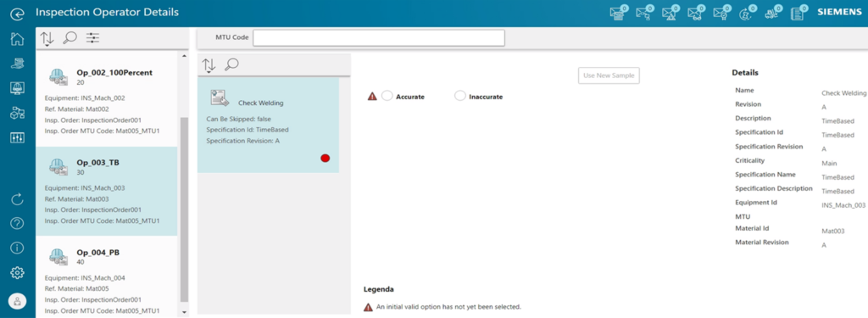
Task: Click "Can Be Skipped: false" text
Action: click(238, 119)
